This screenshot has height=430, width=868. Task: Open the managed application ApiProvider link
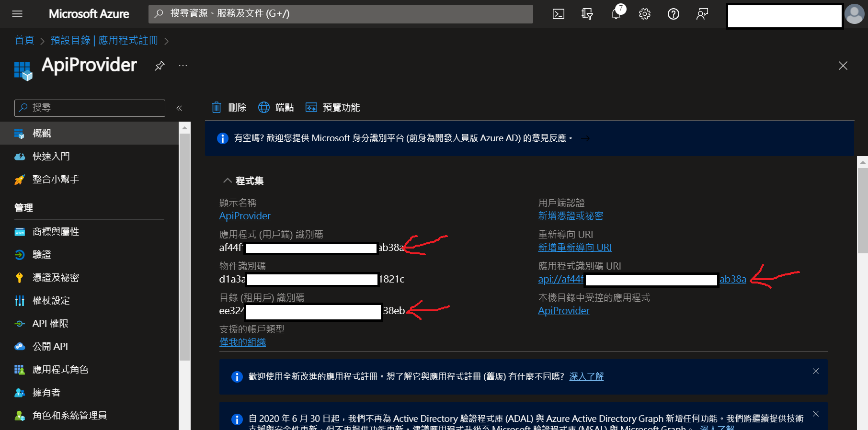tap(563, 311)
